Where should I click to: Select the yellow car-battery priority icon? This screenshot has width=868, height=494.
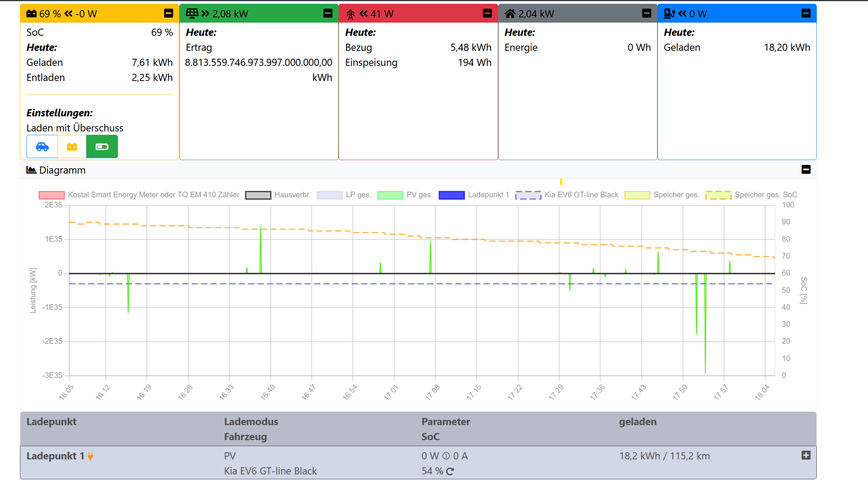pos(72,146)
